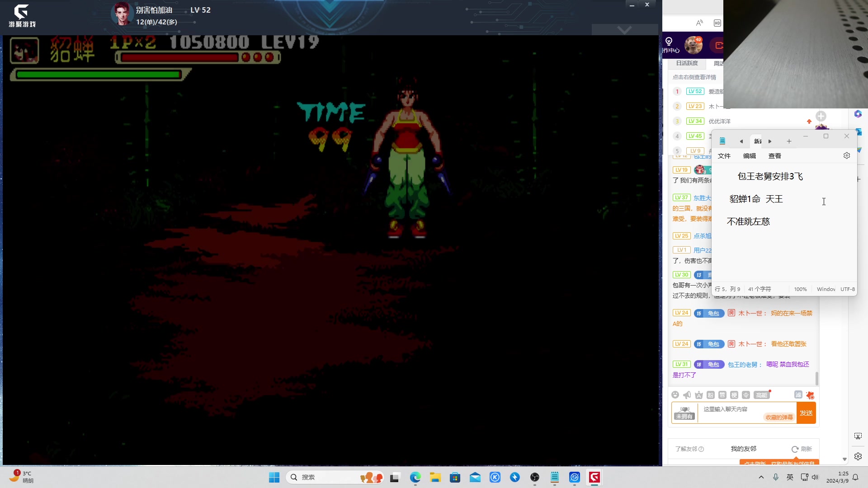Open the weather widget showing 3°C
This screenshot has height=488, width=868.
click(21, 477)
